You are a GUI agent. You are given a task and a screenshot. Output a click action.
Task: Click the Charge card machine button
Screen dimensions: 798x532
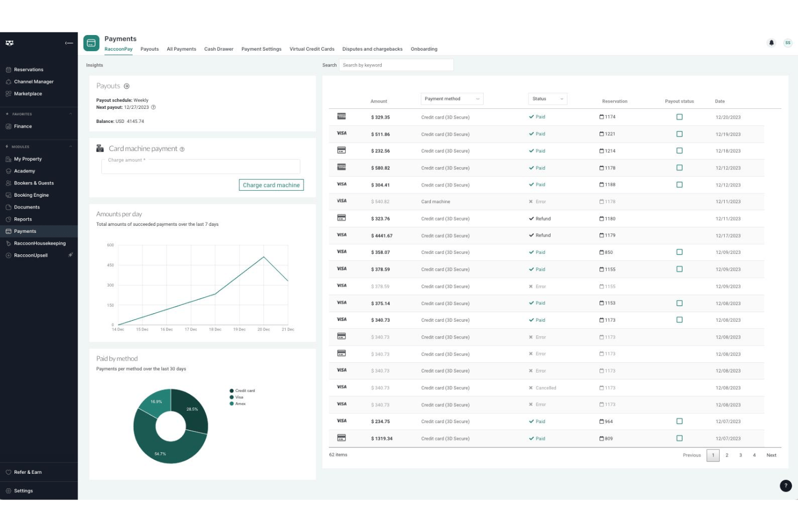coord(271,185)
